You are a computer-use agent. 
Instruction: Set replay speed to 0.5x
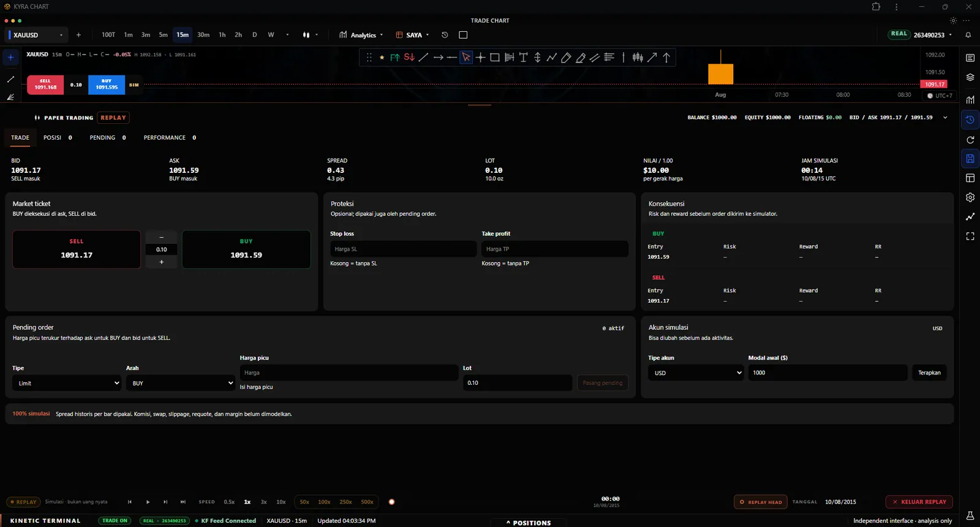click(229, 502)
